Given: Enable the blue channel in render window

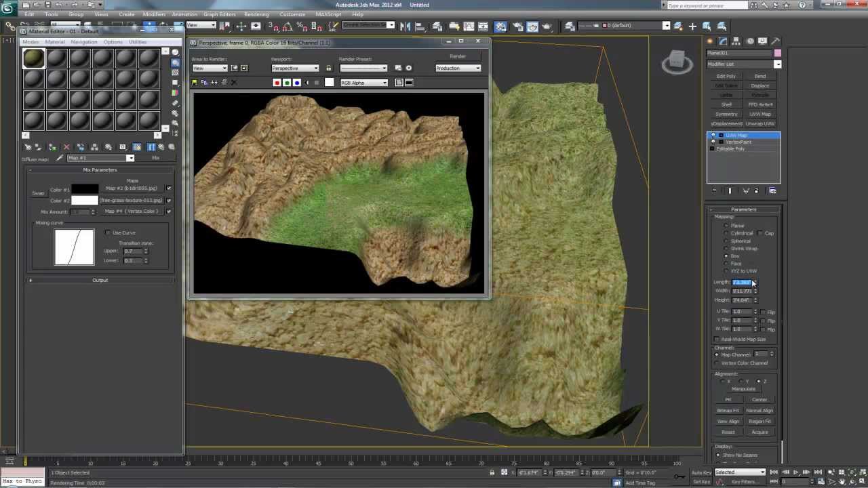Looking at the screenshot, I should [x=297, y=83].
